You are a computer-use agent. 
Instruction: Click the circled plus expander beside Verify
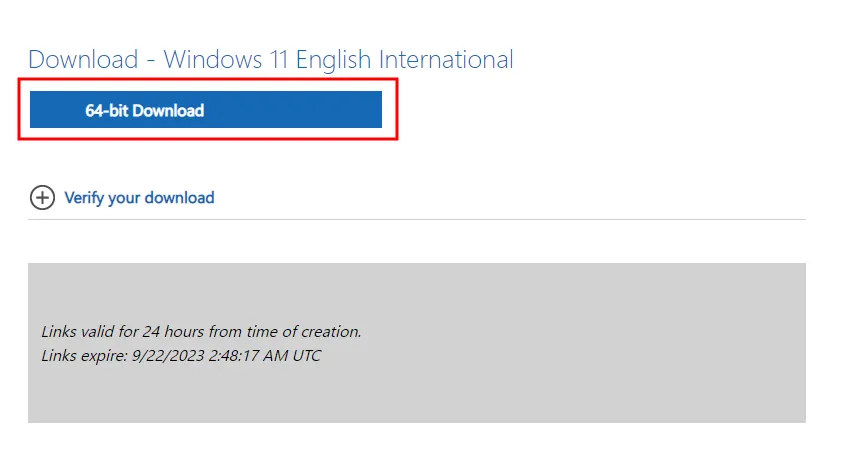pos(42,197)
